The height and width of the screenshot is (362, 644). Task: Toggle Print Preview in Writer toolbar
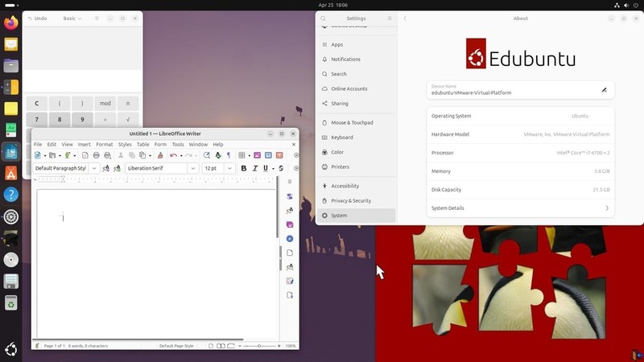[x=108, y=155]
